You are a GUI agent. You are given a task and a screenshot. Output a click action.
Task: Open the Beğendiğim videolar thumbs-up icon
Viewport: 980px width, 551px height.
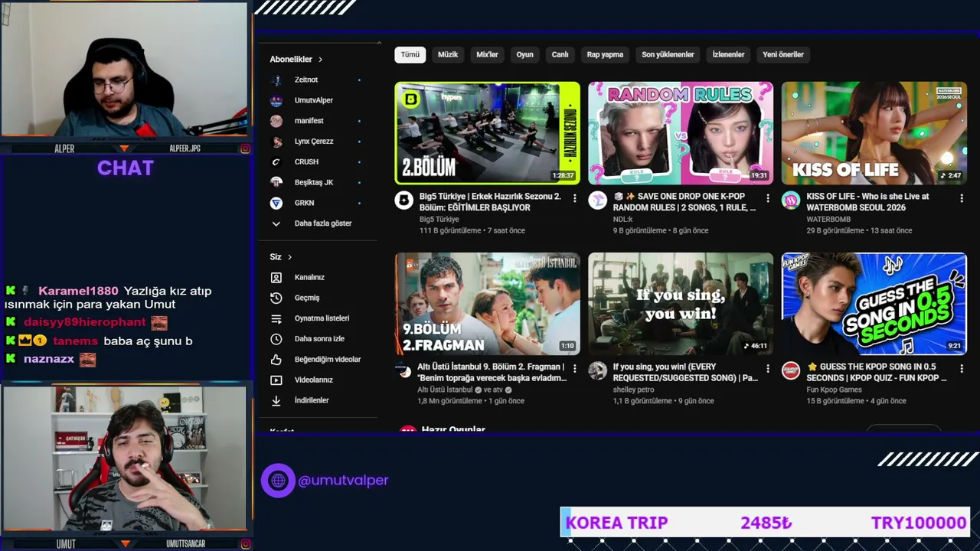(276, 360)
